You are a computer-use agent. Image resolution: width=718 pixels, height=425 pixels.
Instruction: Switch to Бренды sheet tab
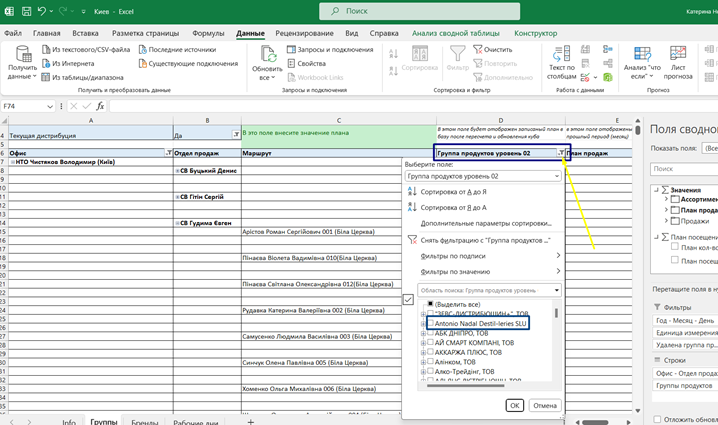[x=144, y=422]
